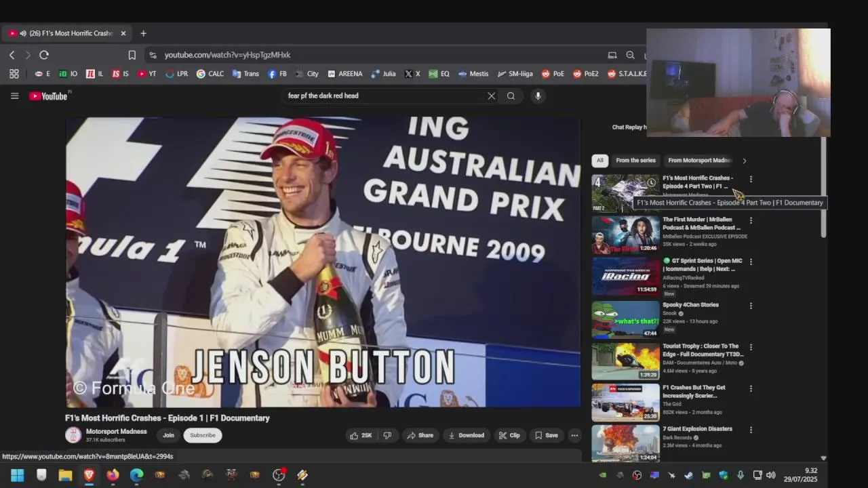This screenshot has width=868, height=488.
Task: Open the 'X' bookmark
Action: tap(412, 74)
